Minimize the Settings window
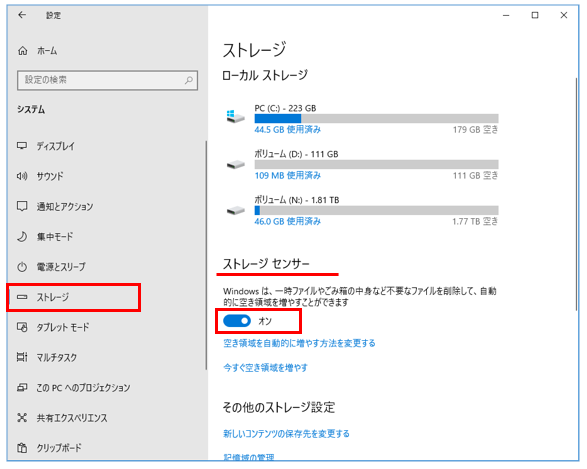The height and width of the screenshot is (469, 587). click(x=506, y=15)
